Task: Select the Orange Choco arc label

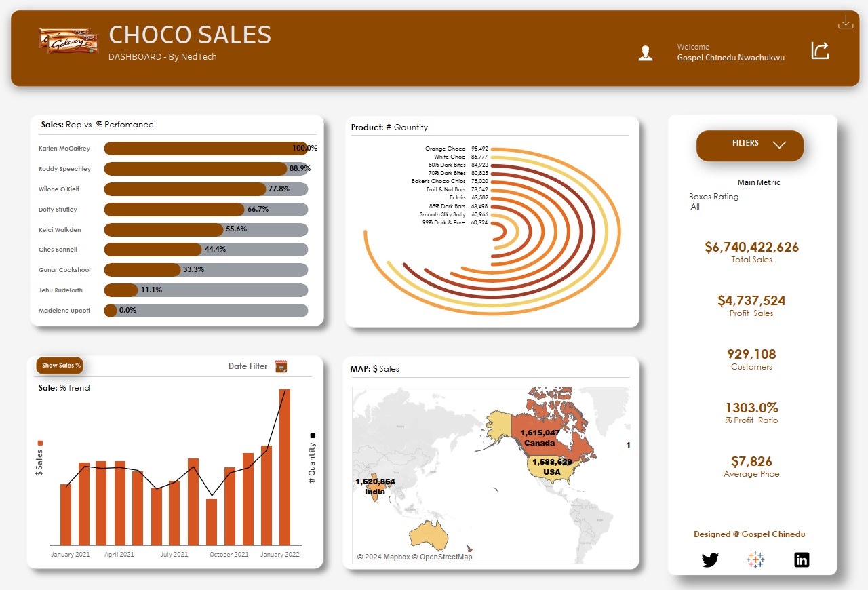Action: [445, 149]
